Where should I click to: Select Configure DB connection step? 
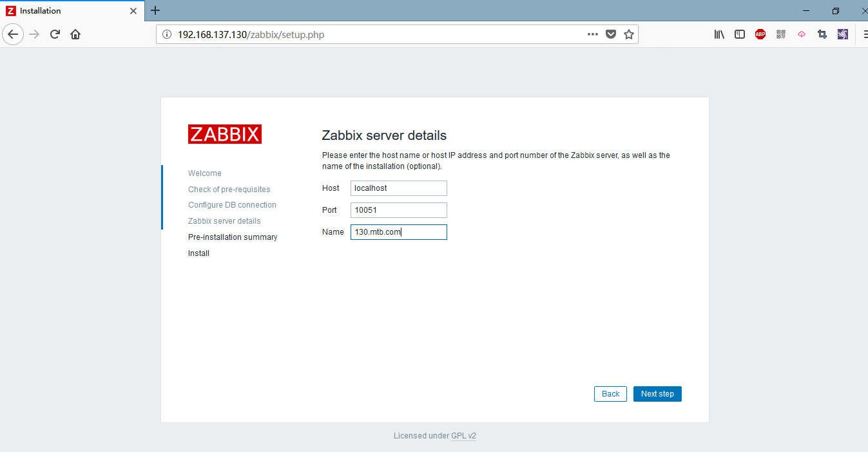(x=232, y=205)
